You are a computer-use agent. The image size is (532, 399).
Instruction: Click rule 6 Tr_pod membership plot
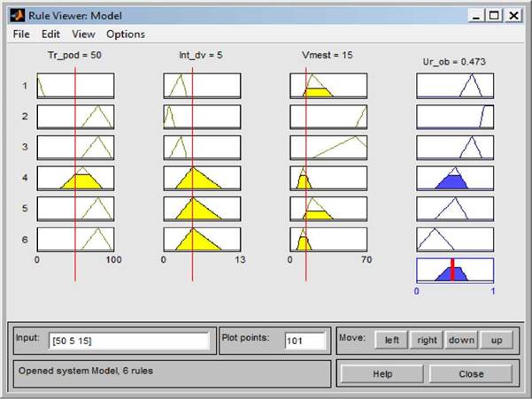[x=75, y=240]
